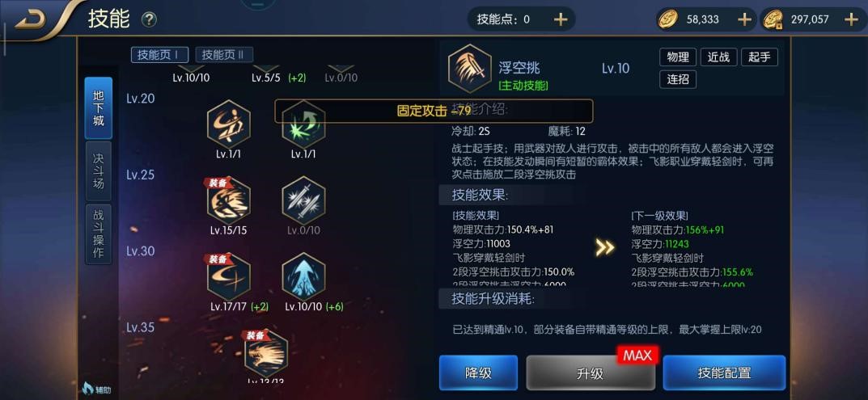Select the Lv.35 equipped skill icon
The width and height of the screenshot is (868, 400).
[x=266, y=353]
